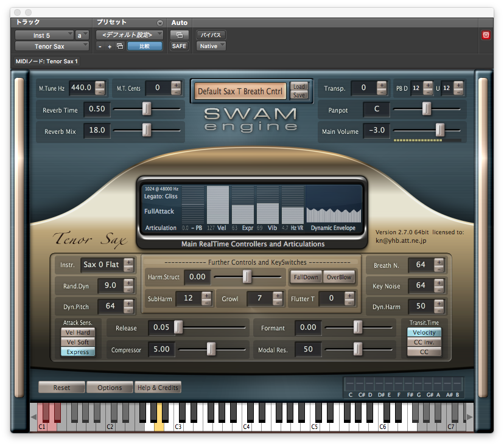This screenshot has height=446, width=504.
Task: Click the バイパス bypass button
Action: pyautogui.click(x=211, y=35)
